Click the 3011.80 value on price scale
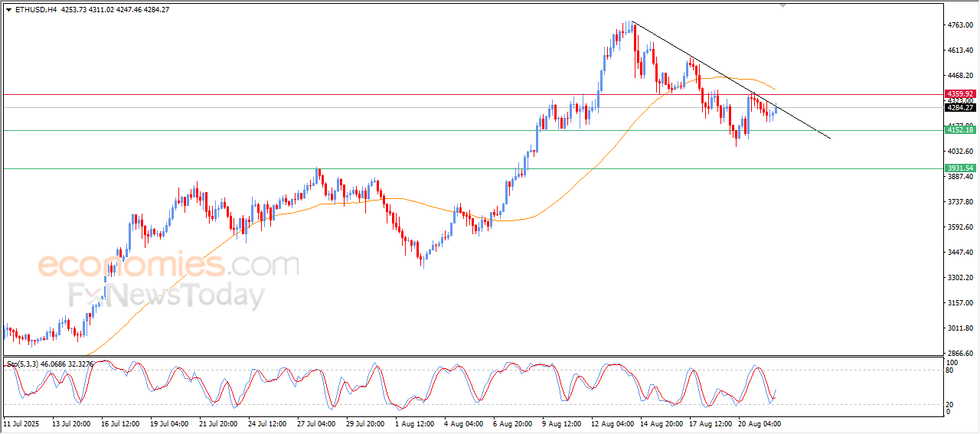This screenshot has height=434, width=980. pyautogui.click(x=959, y=328)
